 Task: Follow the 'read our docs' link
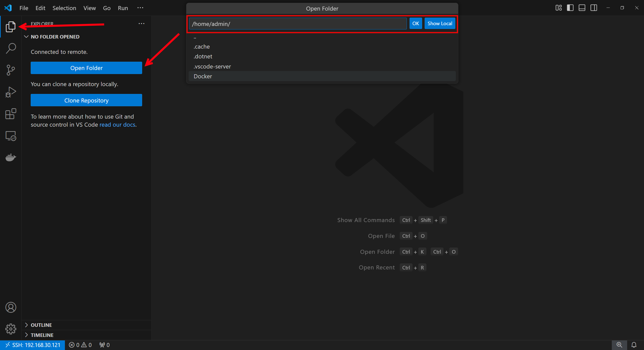click(x=117, y=125)
